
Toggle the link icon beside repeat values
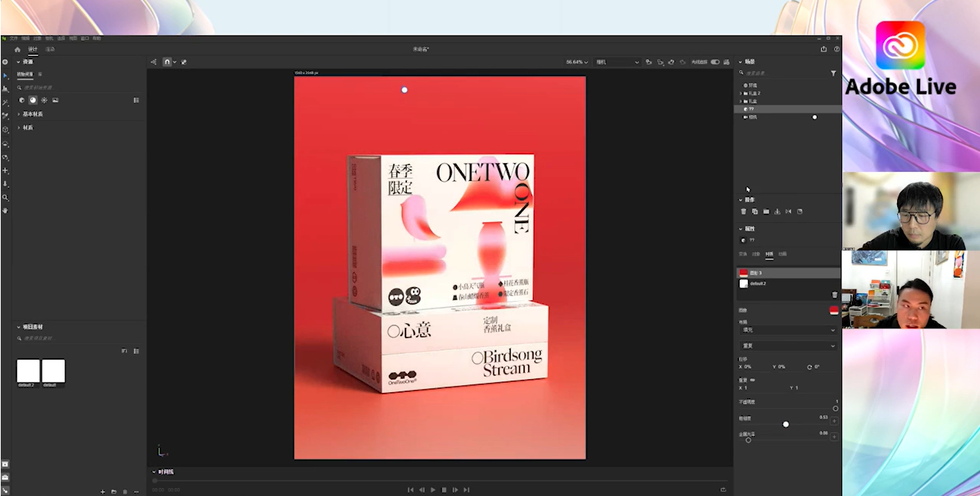pyautogui.click(x=753, y=380)
